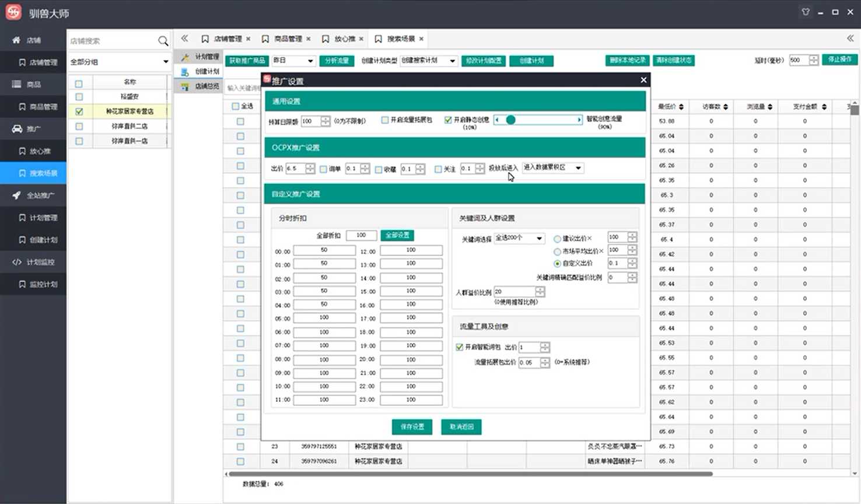Close the 搜索场景 tab via its x
Image resolution: width=861 pixels, height=504 pixels.
pyautogui.click(x=421, y=39)
